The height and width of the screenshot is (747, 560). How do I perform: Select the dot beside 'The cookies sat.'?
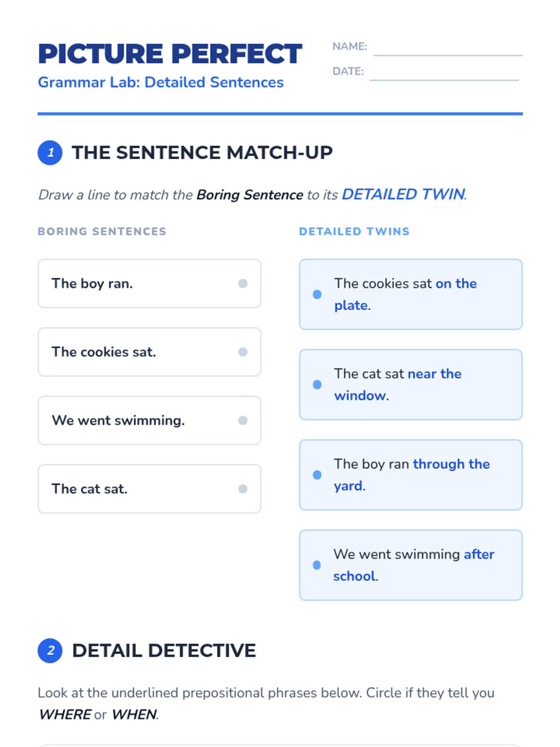coord(243,352)
